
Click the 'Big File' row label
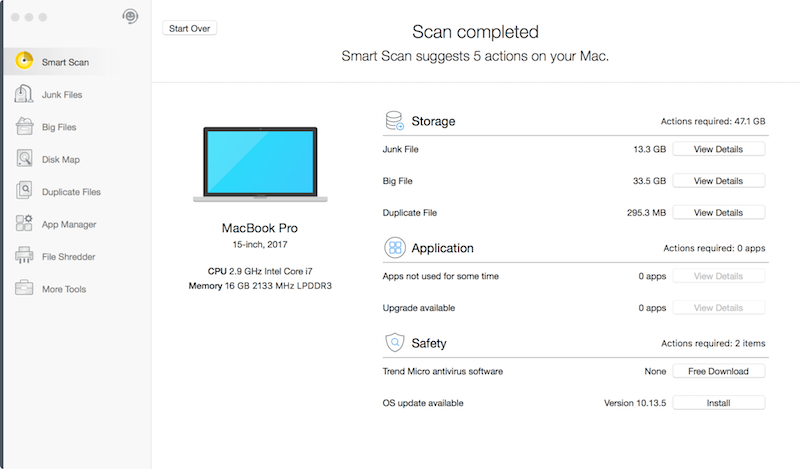[397, 181]
